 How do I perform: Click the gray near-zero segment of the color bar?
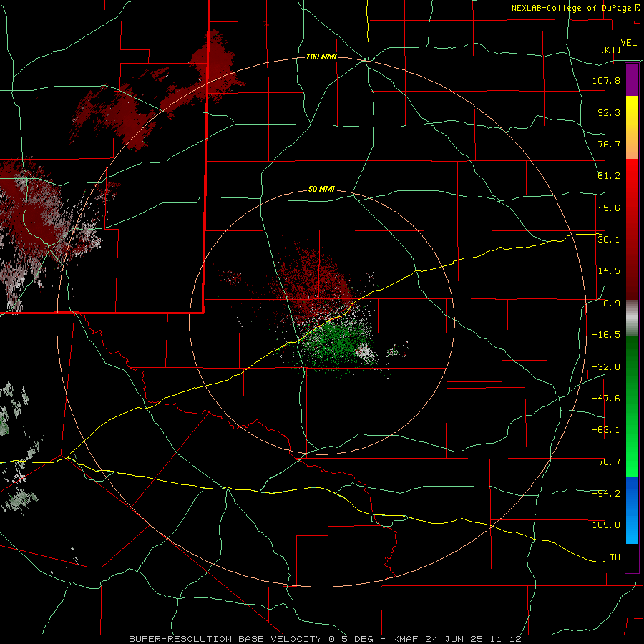coord(632,318)
